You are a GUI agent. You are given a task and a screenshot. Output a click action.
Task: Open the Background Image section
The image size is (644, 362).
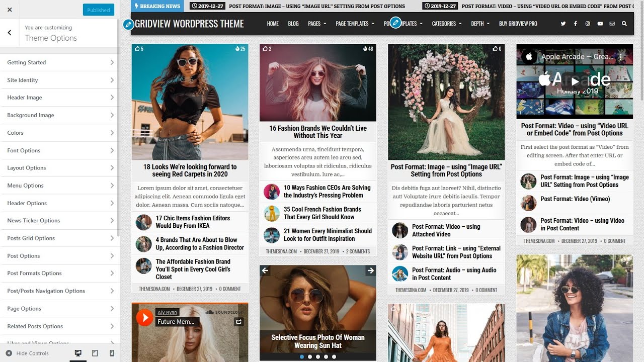[60, 115]
